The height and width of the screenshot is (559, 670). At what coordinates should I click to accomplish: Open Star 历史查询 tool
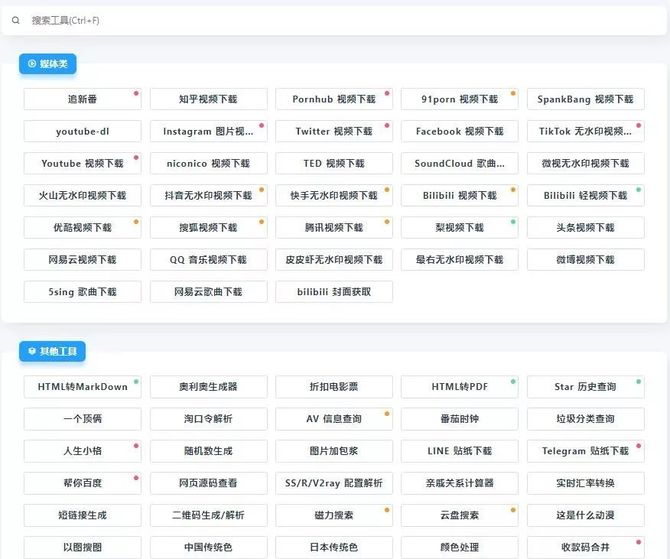(585, 387)
